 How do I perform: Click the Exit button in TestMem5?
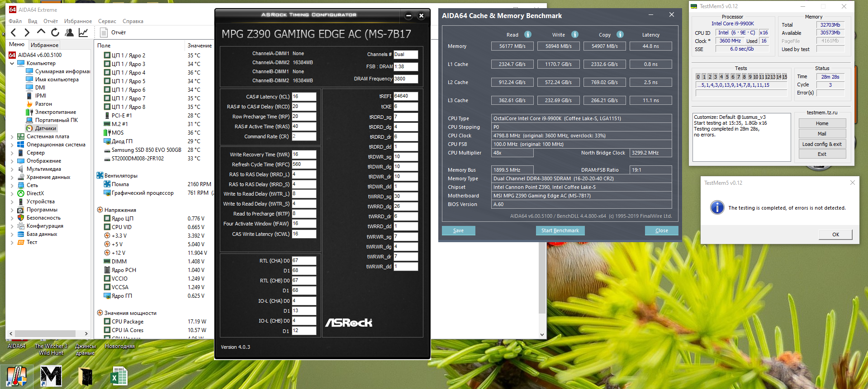point(822,154)
